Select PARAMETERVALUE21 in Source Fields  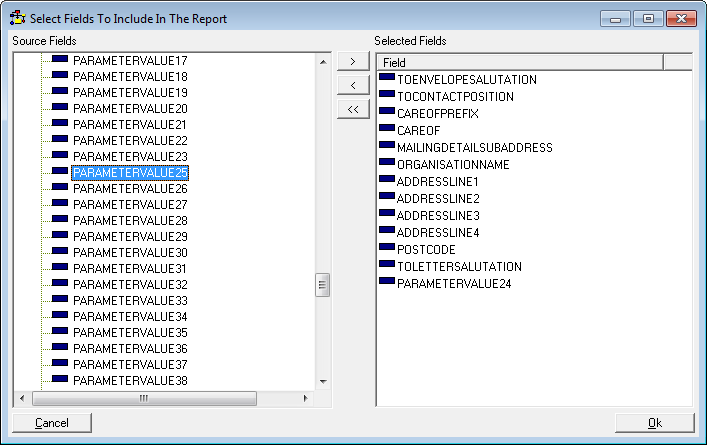point(130,124)
